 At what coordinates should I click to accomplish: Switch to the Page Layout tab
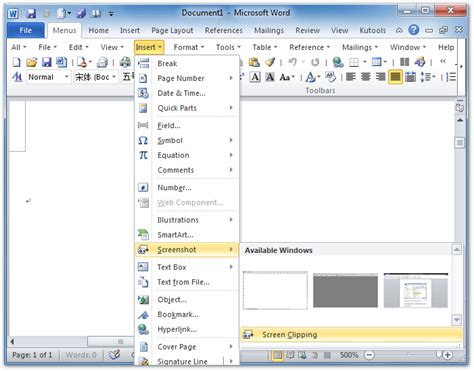pos(172,30)
